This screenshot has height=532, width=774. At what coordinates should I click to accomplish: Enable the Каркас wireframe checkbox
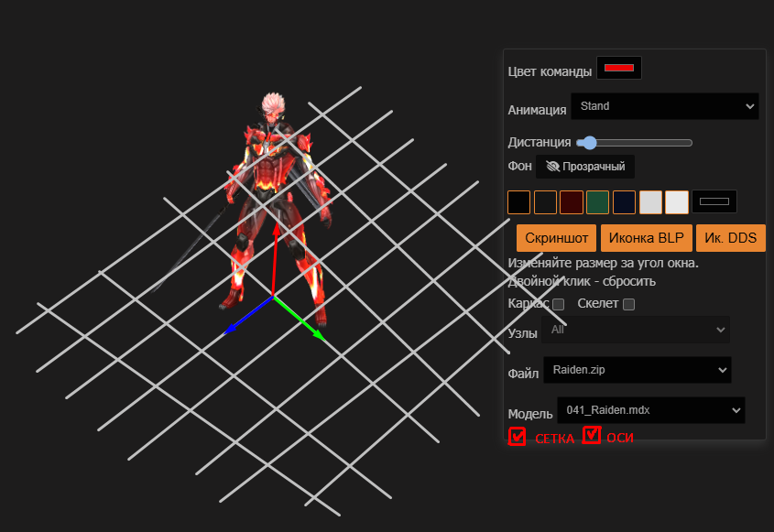point(558,305)
